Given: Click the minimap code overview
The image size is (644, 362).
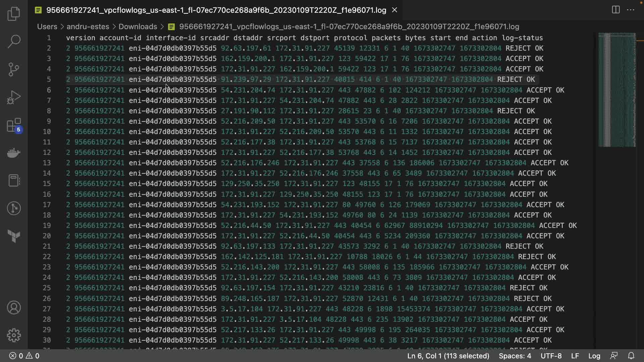Looking at the screenshot, I should tap(616, 90).
